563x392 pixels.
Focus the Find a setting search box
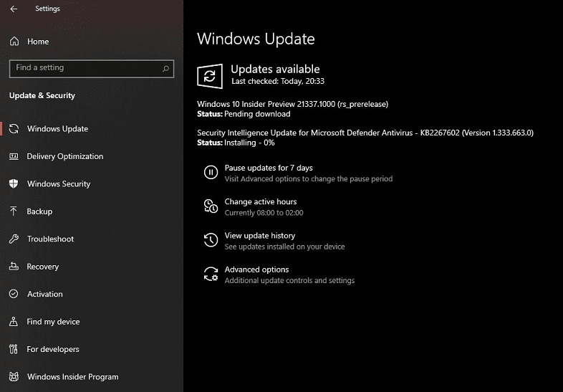[x=92, y=68]
